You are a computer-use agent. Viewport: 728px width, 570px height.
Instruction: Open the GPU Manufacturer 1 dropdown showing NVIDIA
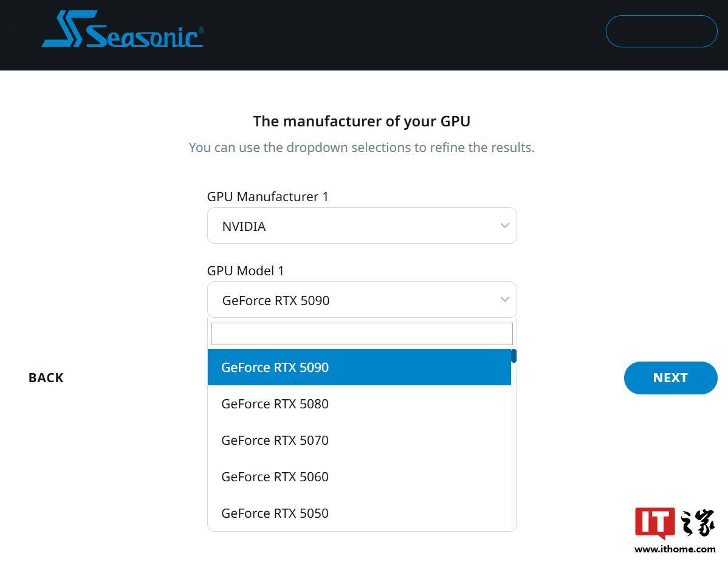352,226
